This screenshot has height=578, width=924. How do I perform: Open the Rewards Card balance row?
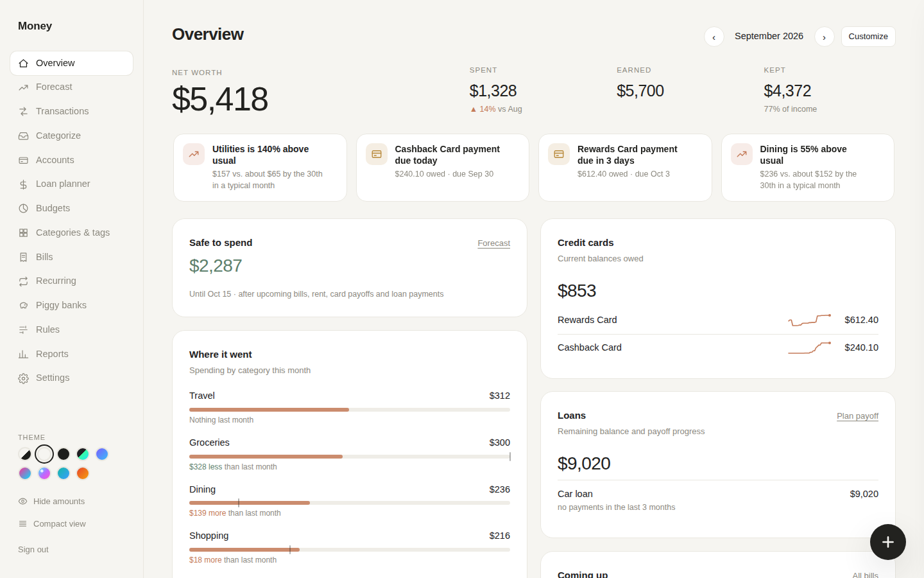(718, 320)
